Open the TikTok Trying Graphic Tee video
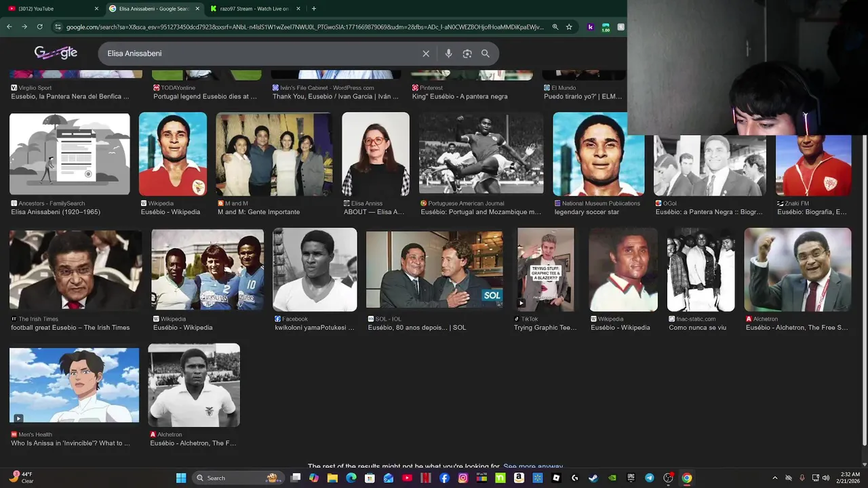This screenshot has height=488, width=868. [545, 269]
